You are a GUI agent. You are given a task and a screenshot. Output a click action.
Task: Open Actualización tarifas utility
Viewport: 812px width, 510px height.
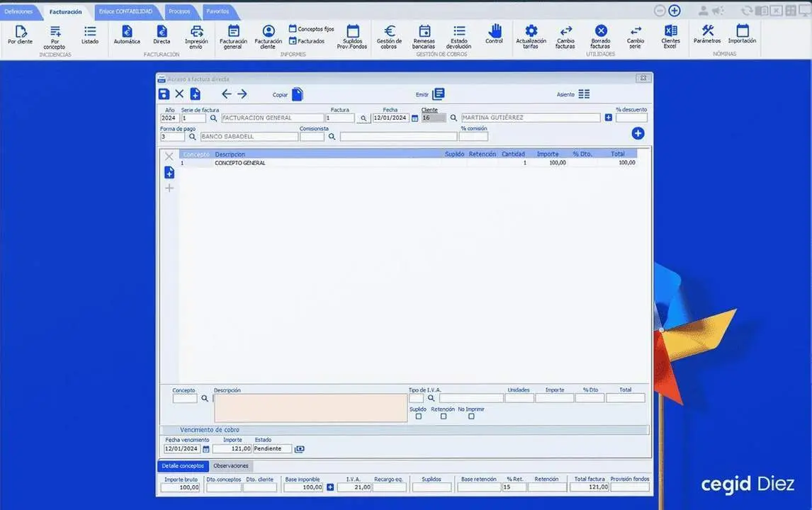pos(531,37)
